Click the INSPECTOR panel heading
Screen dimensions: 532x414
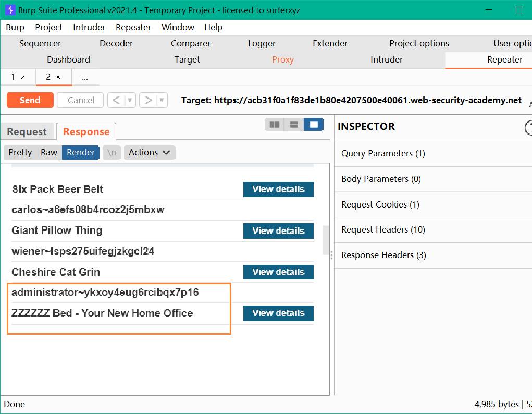[x=366, y=126]
